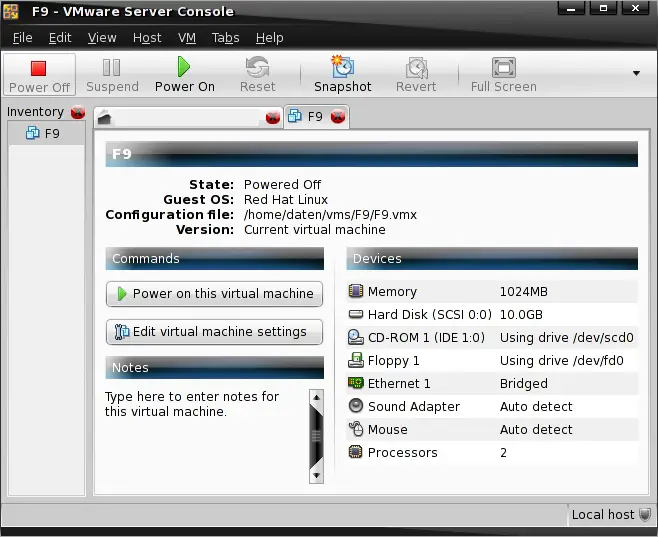Viewport: 658px width, 537px height.
Task: Minimize the VMware Server Console window
Action: coord(571,8)
